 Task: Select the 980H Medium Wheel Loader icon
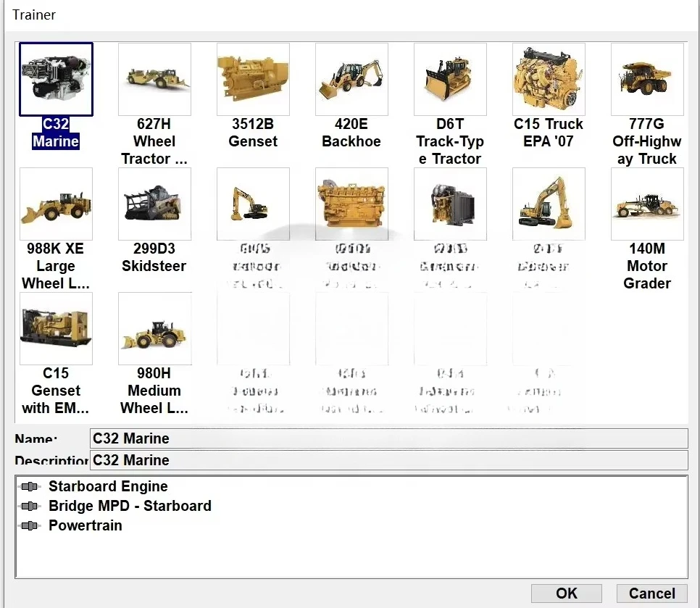(x=154, y=328)
